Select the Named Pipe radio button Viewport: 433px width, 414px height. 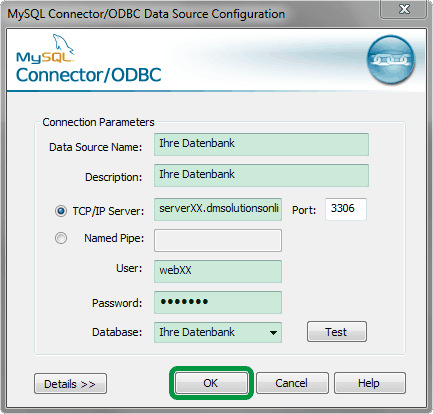[x=61, y=238]
